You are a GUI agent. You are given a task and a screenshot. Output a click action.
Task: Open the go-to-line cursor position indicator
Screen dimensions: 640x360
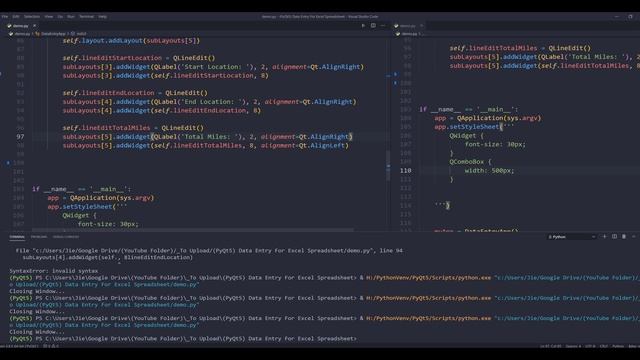click(x=551, y=346)
